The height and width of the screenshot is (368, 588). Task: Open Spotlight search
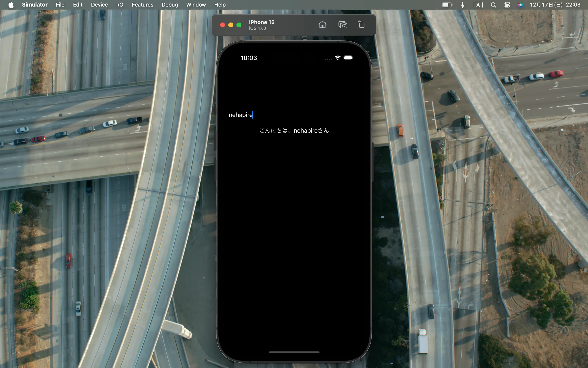pos(493,5)
